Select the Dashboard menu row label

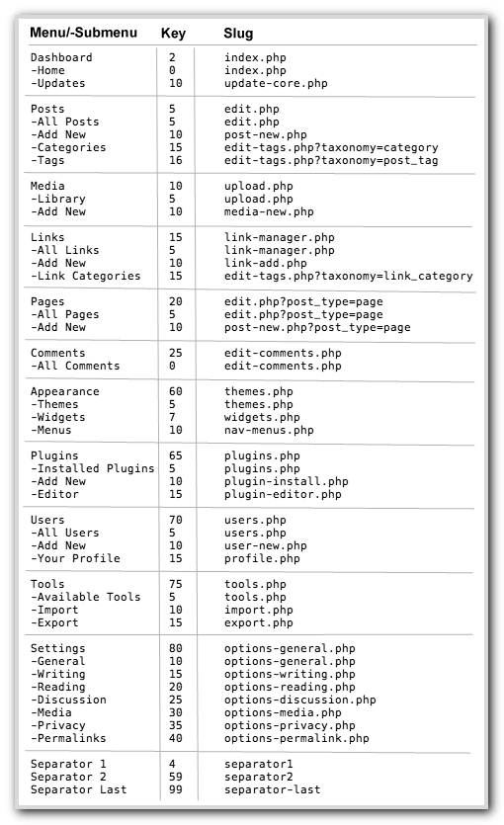pyautogui.click(x=61, y=57)
